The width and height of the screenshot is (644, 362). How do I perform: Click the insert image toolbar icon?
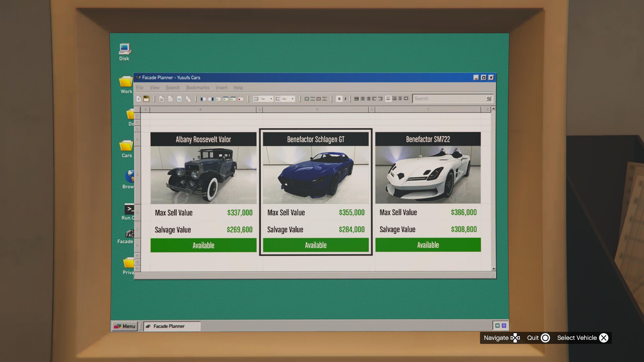tap(179, 99)
